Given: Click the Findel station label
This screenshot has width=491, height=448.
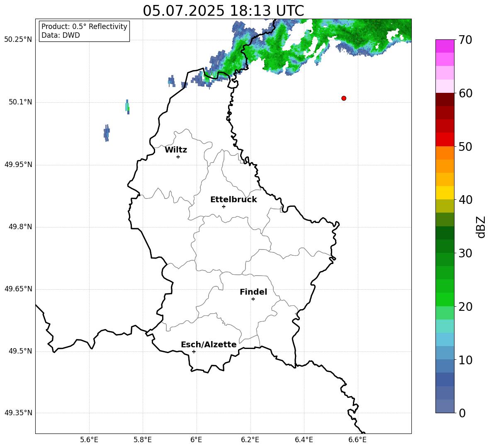Looking at the screenshot, I should pyautogui.click(x=253, y=292).
